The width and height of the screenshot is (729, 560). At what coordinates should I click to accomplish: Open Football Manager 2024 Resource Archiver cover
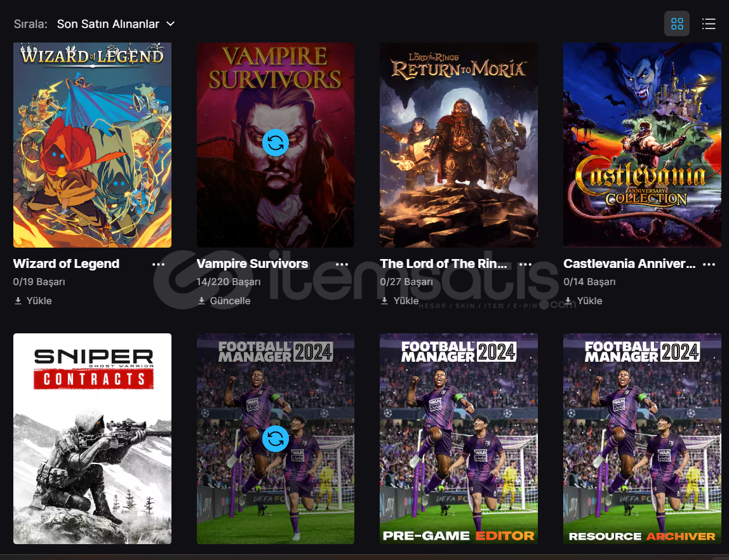(x=642, y=438)
